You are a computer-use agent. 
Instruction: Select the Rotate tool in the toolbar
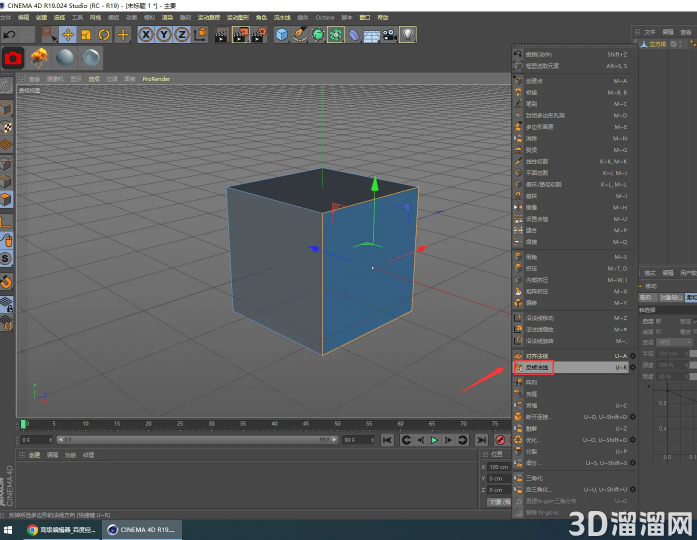pos(104,35)
